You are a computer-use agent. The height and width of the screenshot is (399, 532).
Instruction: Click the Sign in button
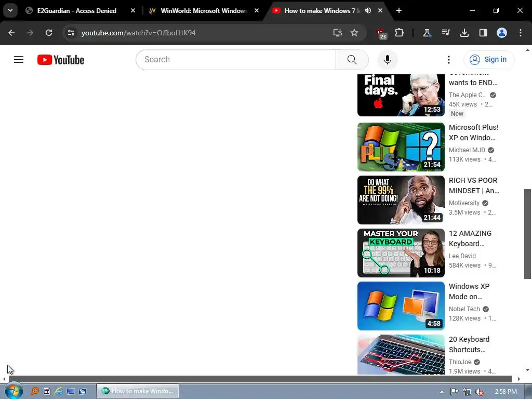488,60
